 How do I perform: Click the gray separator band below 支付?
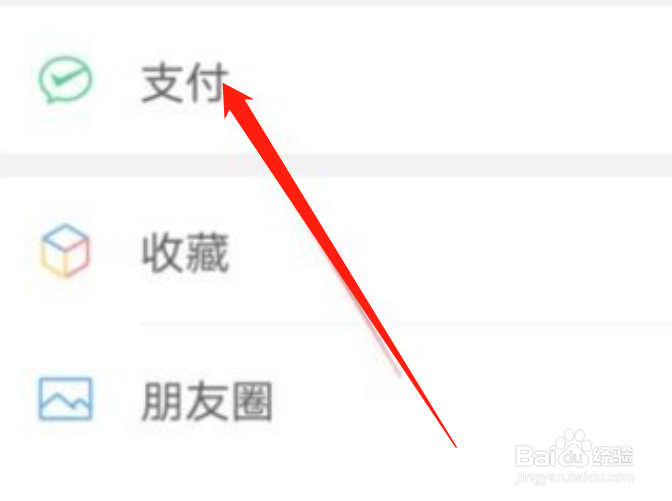[336, 165]
